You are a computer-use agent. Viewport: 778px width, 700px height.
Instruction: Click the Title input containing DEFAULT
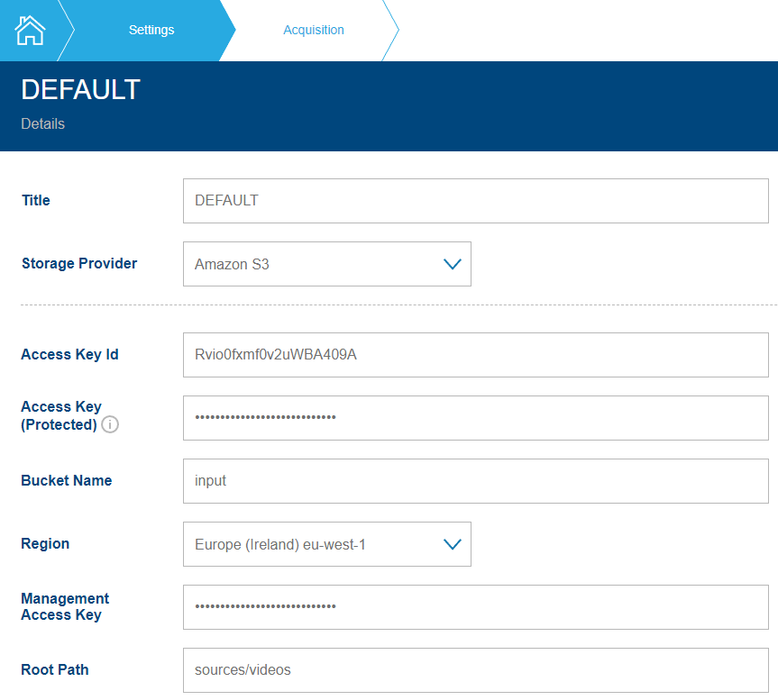[x=475, y=200]
